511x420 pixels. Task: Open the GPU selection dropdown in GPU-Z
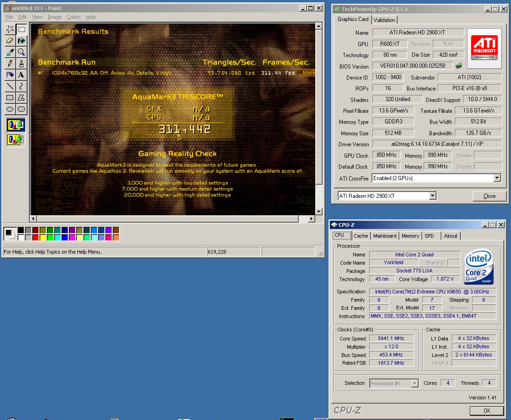tap(432, 196)
